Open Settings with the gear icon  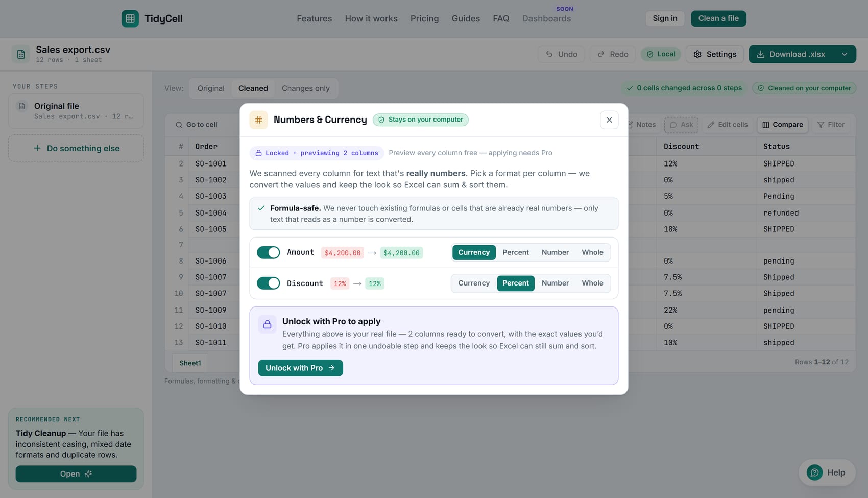click(715, 54)
